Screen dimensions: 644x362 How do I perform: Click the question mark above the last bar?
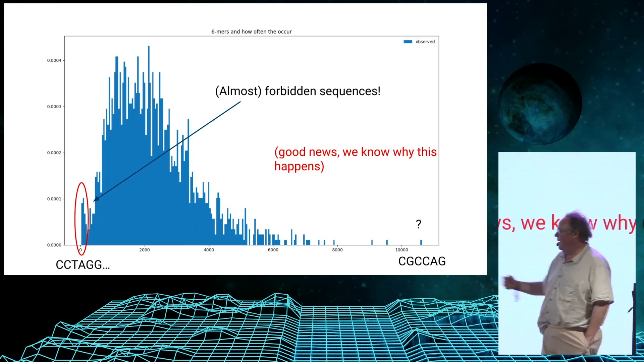click(x=419, y=224)
